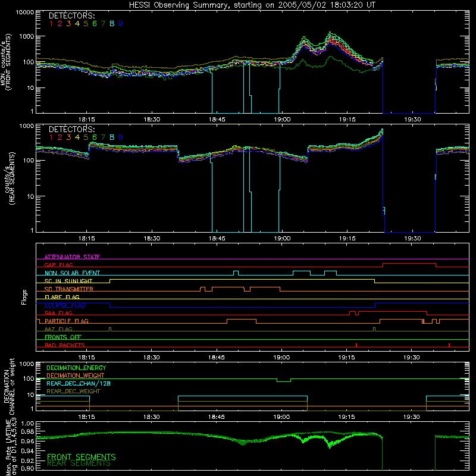476x476 pixels.
Task: Click detector '1' in front segments legend
Action: pyautogui.click(x=51, y=24)
